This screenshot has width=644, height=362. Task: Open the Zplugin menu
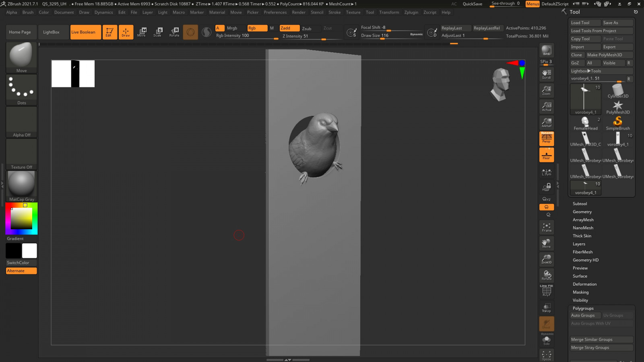[x=411, y=12]
